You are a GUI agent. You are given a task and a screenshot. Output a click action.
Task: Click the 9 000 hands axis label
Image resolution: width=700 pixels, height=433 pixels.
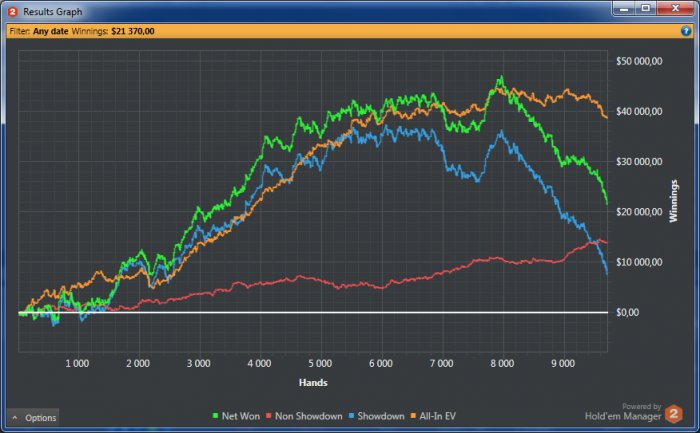coord(563,363)
